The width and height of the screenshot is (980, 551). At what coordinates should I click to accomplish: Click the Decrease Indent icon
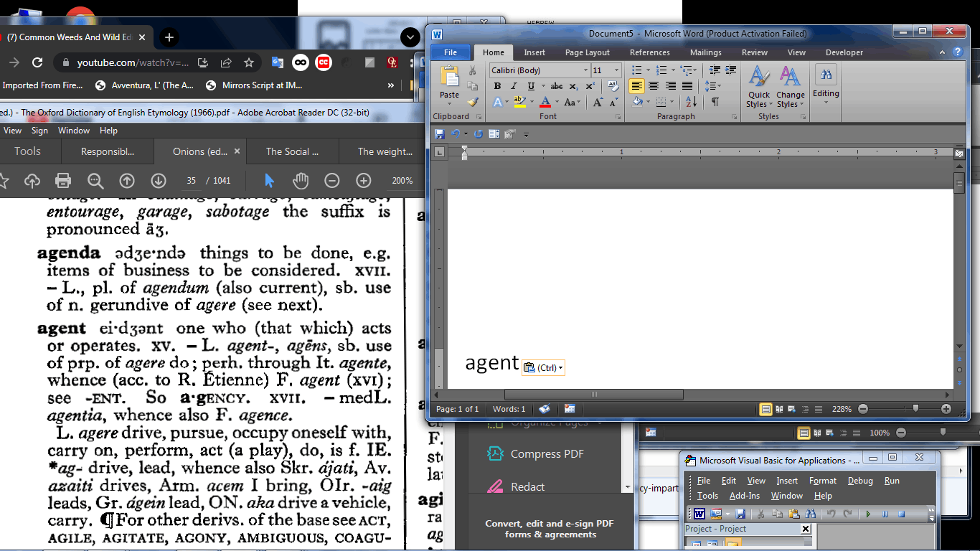(715, 70)
